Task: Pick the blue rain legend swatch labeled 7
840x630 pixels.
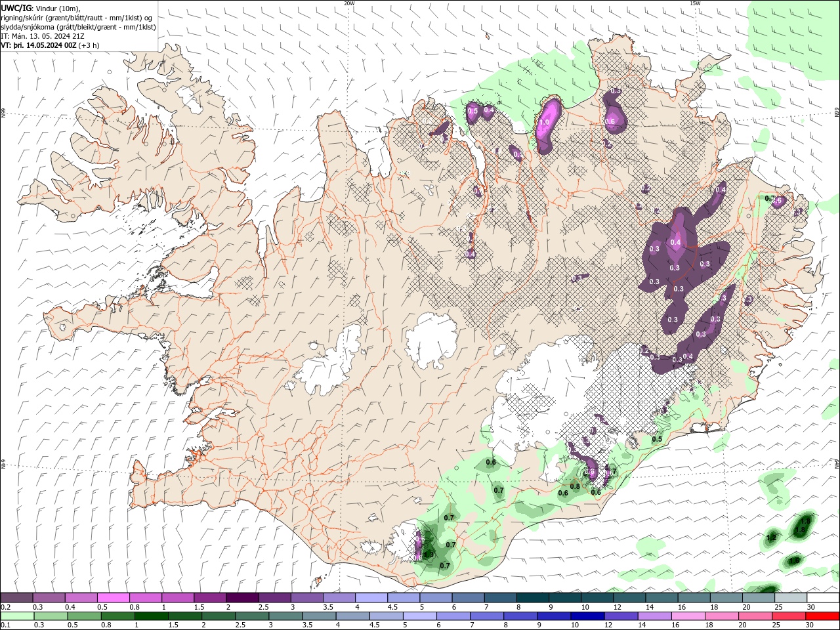Action: coord(487,616)
